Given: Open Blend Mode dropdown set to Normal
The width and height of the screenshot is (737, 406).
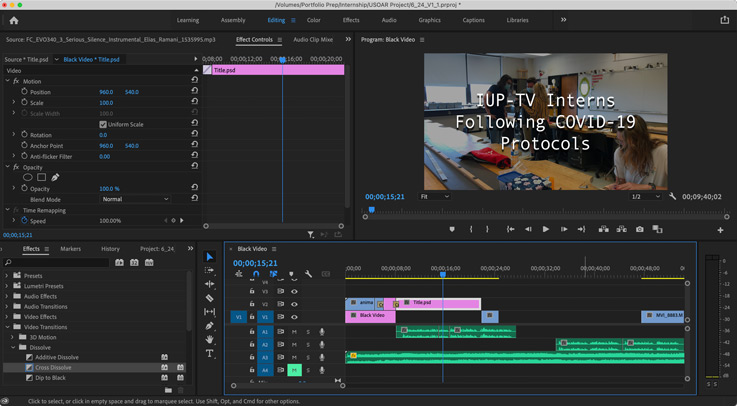Looking at the screenshot, I should pyautogui.click(x=135, y=199).
